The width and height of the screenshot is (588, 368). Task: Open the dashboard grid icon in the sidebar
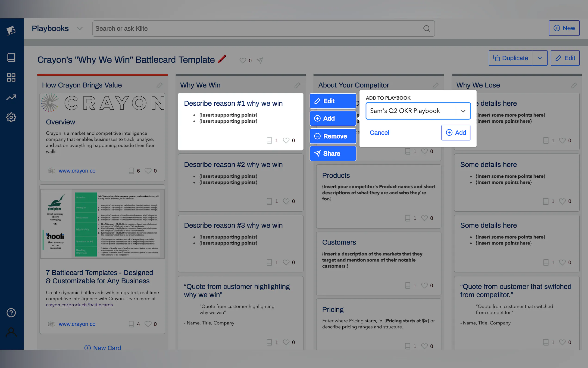tap(11, 77)
